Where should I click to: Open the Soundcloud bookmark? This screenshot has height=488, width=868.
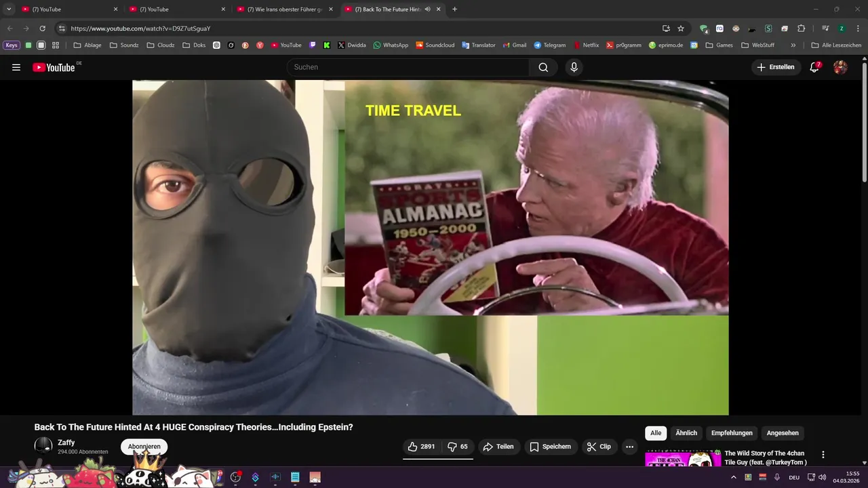point(435,45)
